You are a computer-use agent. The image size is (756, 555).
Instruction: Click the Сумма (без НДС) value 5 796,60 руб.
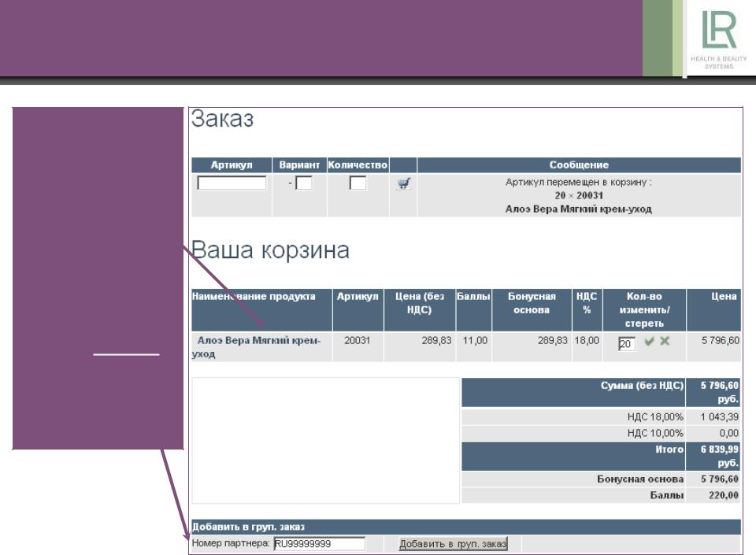(719, 392)
